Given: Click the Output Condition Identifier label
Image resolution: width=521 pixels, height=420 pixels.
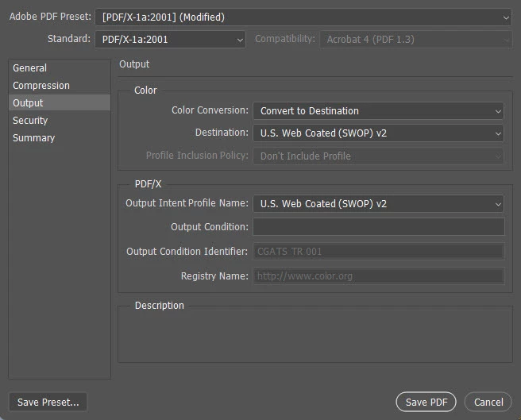Looking at the screenshot, I should tap(187, 252).
